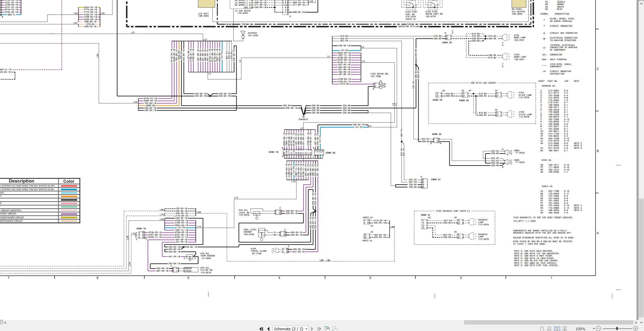Click Color header in legend table
The width and height of the screenshot is (644, 331).
point(69,181)
